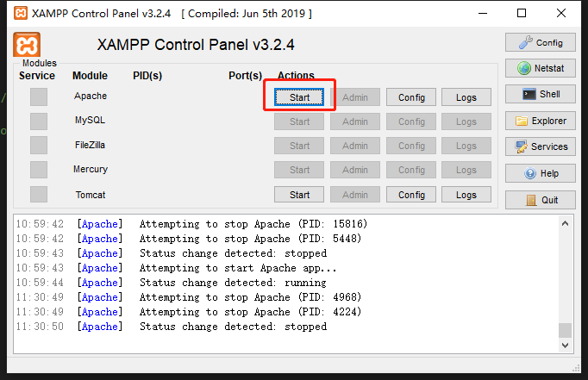
Task: Toggle the Tomcat service install checkbox
Action: (x=39, y=195)
